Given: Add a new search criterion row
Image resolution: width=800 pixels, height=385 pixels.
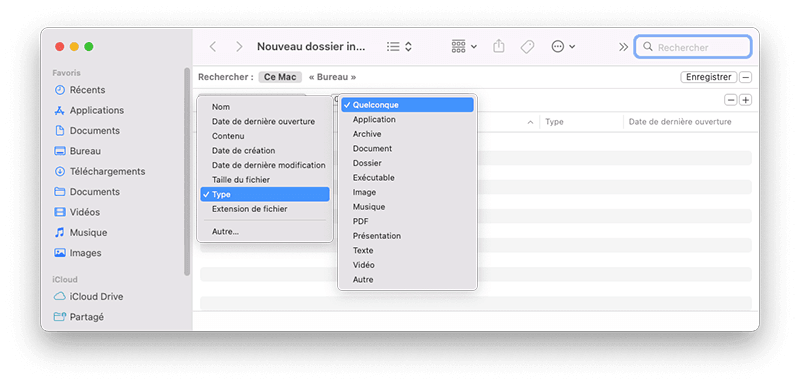Looking at the screenshot, I should (x=745, y=100).
